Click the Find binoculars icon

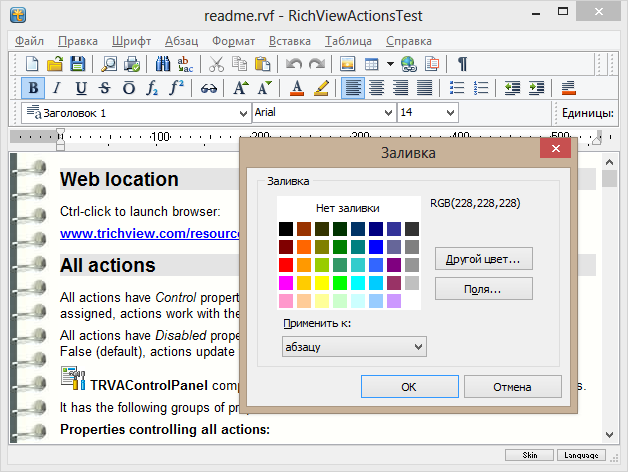pos(163,64)
